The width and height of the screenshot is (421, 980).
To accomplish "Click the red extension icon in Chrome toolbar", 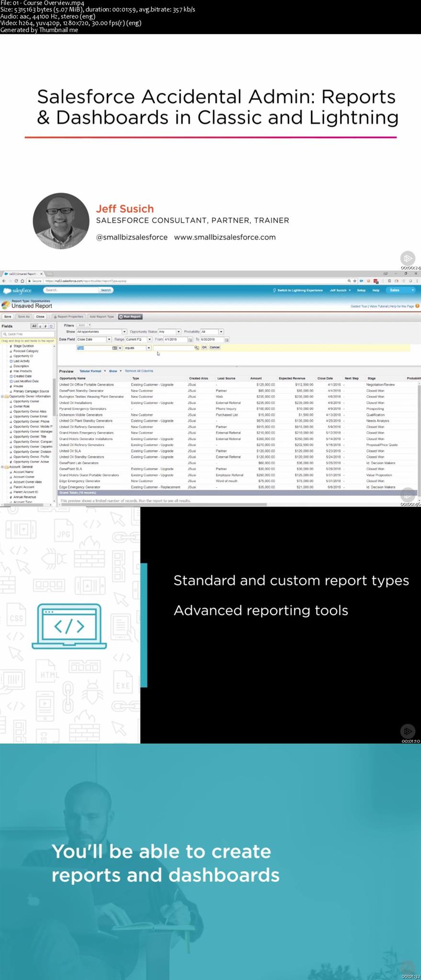I will pyautogui.click(x=376, y=281).
